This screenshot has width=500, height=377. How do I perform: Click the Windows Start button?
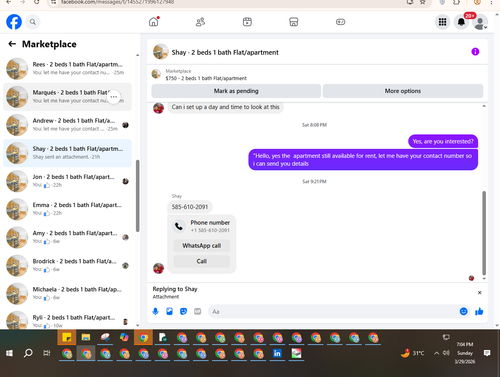pyautogui.click(x=9, y=353)
